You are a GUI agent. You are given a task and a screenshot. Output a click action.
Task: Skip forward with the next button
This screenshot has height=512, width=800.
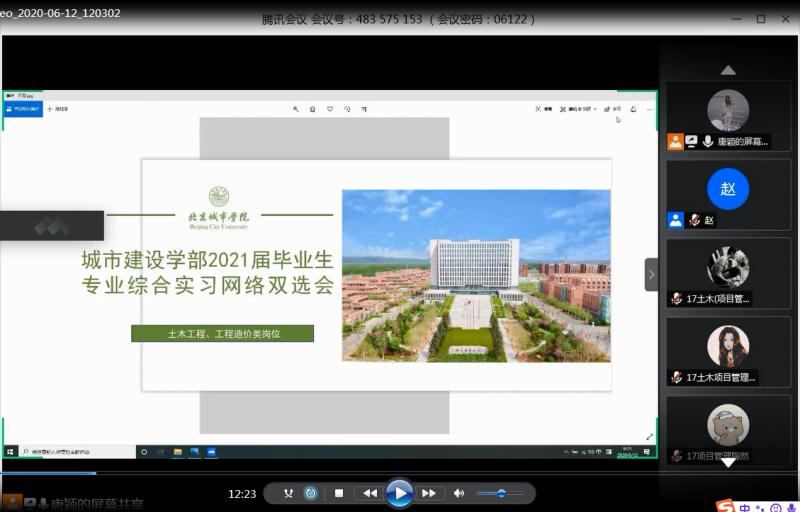tap(429, 493)
